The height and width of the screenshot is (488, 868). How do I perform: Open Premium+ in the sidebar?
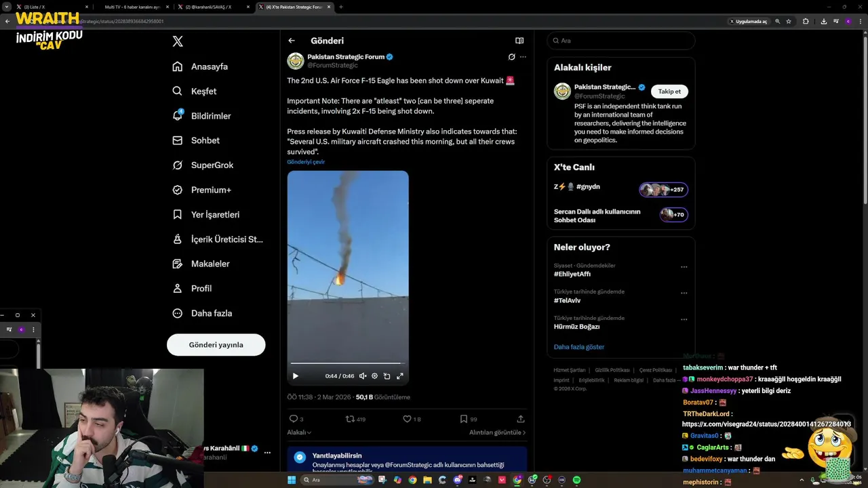pyautogui.click(x=201, y=190)
